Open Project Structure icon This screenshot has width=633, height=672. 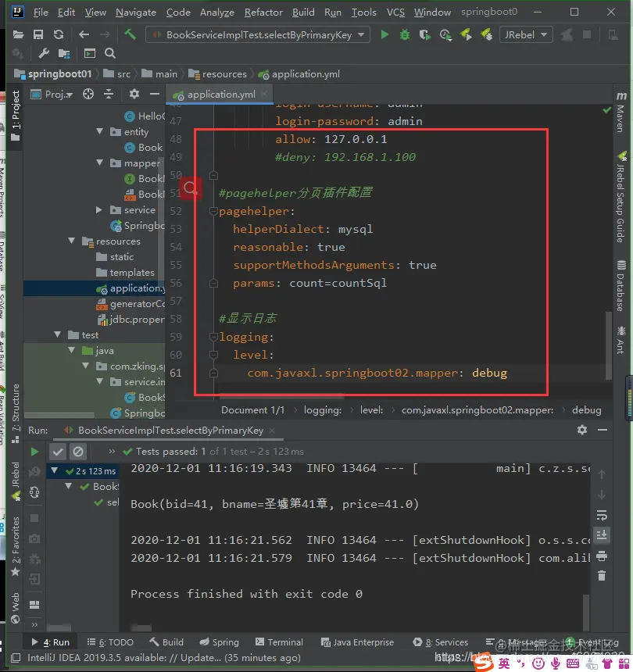click(64, 54)
